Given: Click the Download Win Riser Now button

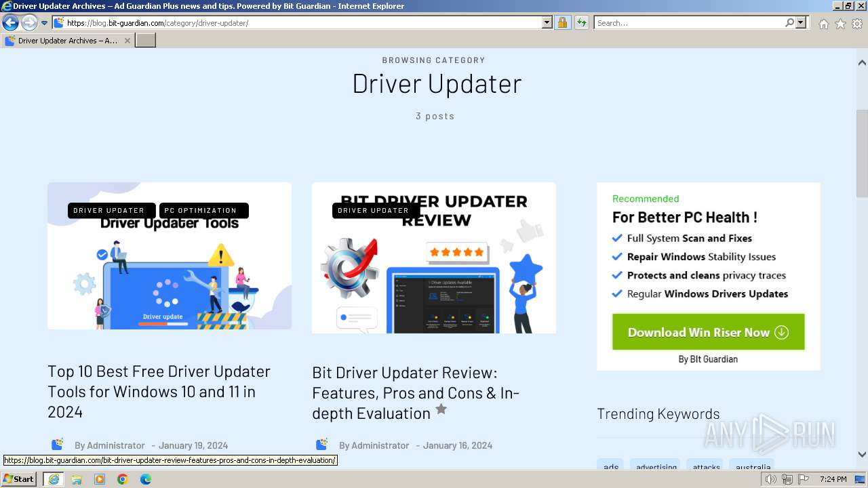Looking at the screenshot, I should point(709,332).
